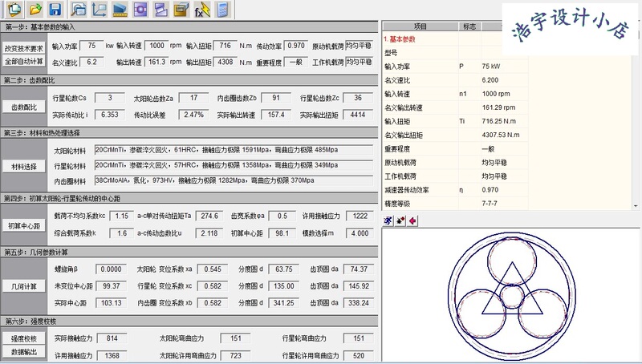Viewport: 642px width, 364px height.
Task: Click the 综合载荷系数k field showing 1.6
Action: coord(122,233)
